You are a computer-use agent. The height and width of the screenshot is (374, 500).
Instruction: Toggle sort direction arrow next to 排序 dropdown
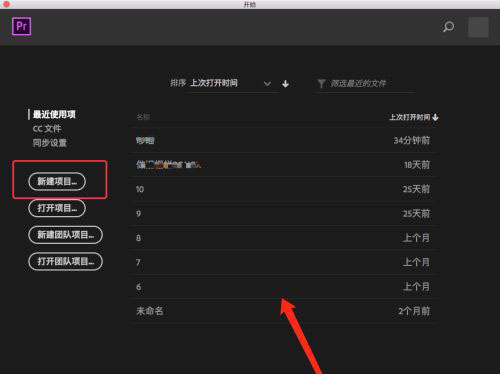(x=285, y=84)
